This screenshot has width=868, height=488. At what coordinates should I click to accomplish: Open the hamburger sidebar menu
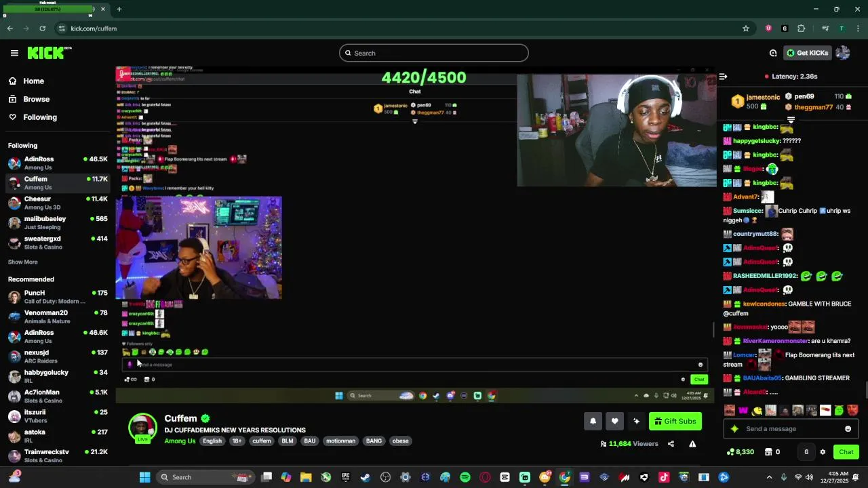pos(14,53)
